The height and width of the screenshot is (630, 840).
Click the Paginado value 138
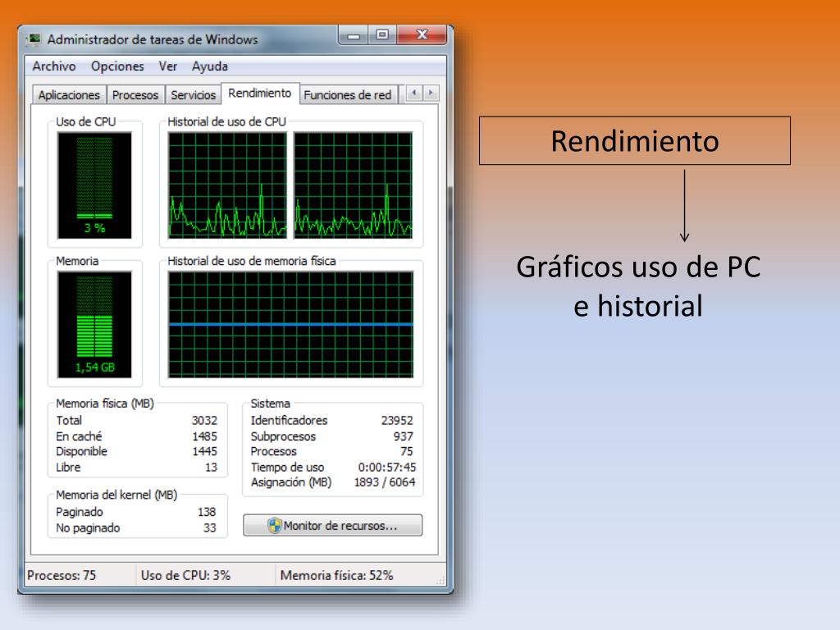207,512
